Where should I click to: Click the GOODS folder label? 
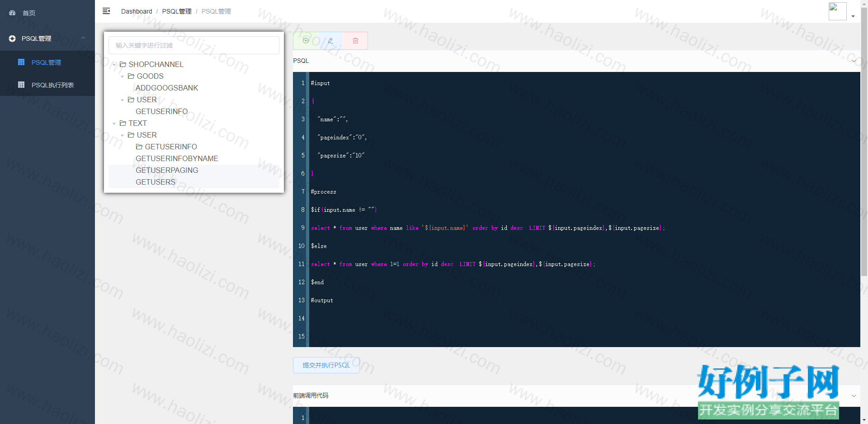[150, 76]
